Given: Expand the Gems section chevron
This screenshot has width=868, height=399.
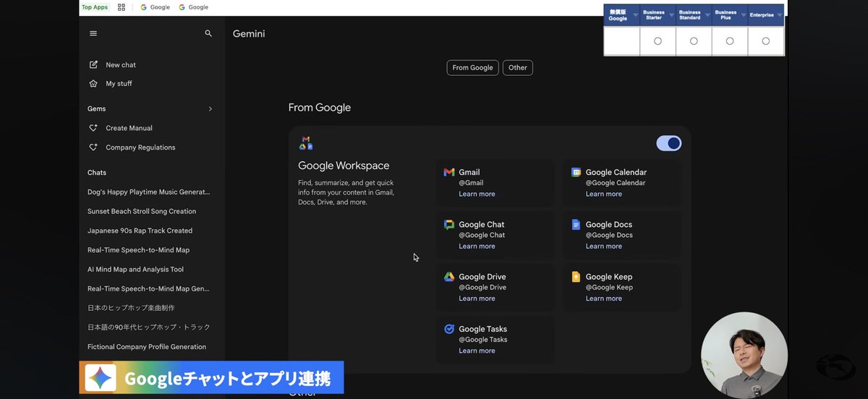Looking at the screenshot, I should pos(210,108).
